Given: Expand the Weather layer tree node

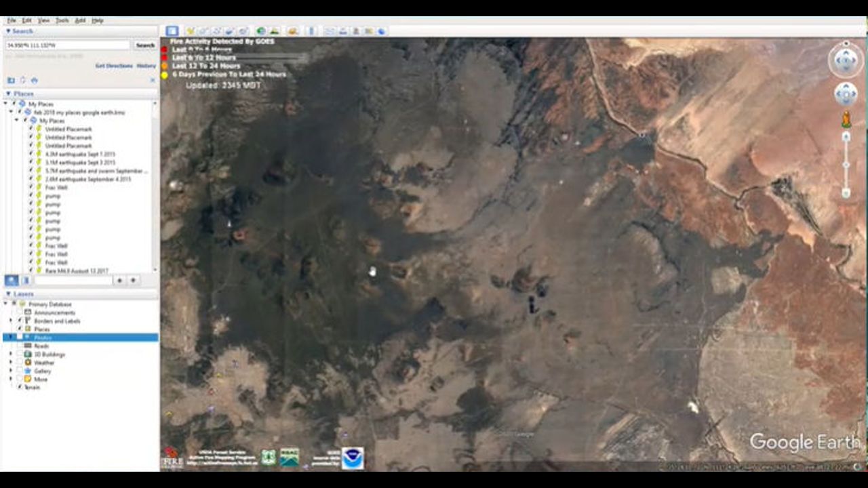Looking at the screenshot, I should (x=11, y=363).
